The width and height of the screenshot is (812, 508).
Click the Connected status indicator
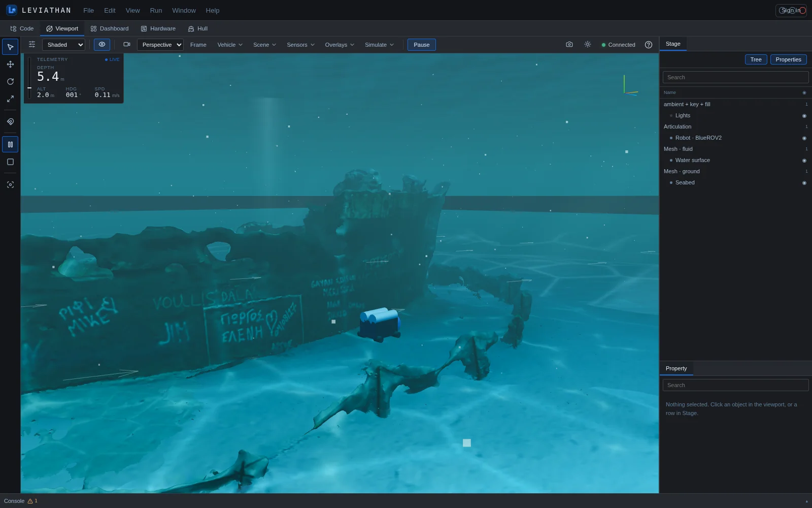click(x=618, y=45)
